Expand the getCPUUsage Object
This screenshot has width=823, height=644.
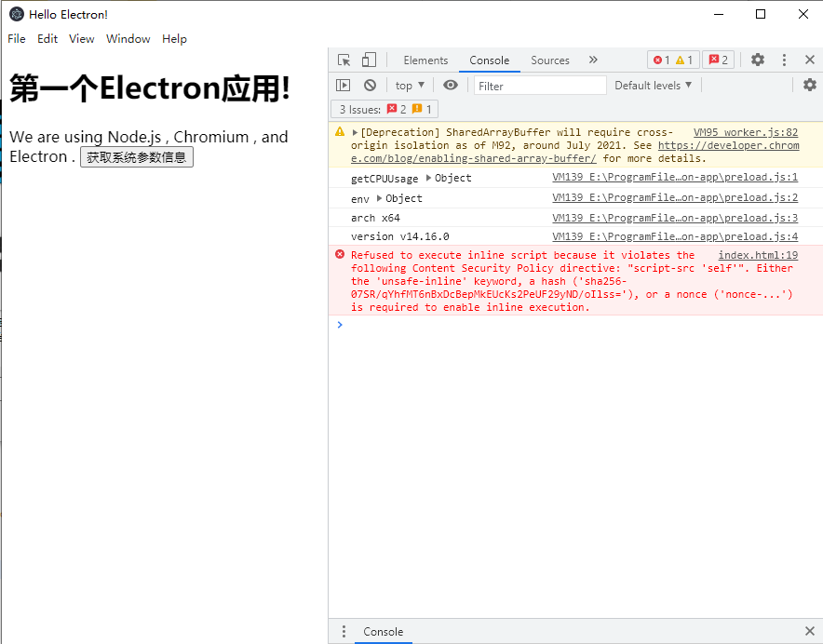point(429,178)
